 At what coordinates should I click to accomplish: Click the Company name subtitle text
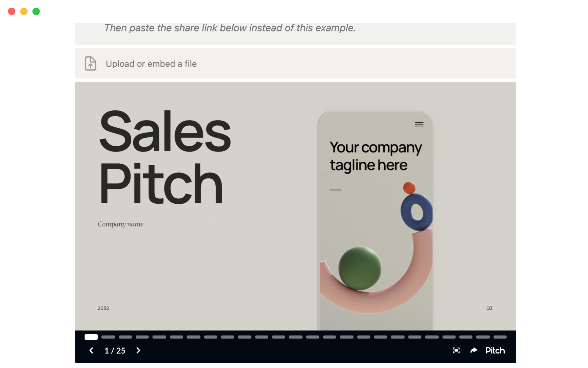[120, 224]
